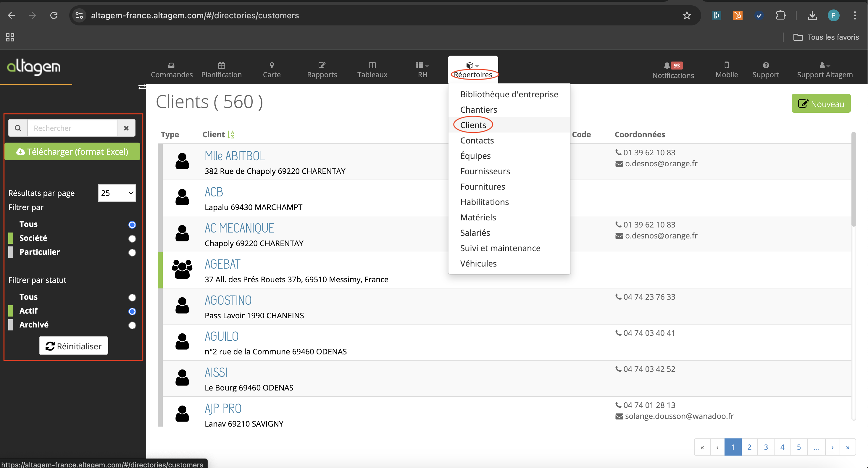This screenshot has height=468, width=868.
Task: Jump to the last page arrows
Action: (x=848, y=447)
